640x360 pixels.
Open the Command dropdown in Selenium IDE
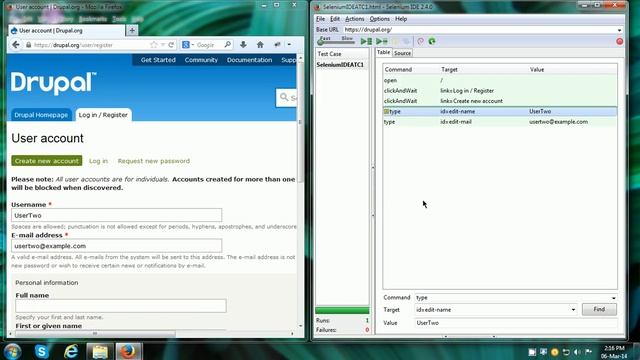pos(613,298)
